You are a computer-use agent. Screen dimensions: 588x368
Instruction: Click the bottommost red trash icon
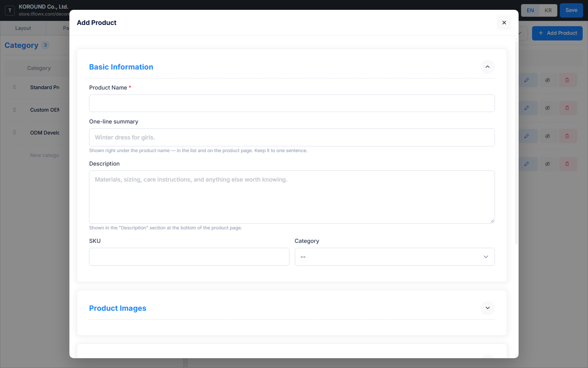567,164
